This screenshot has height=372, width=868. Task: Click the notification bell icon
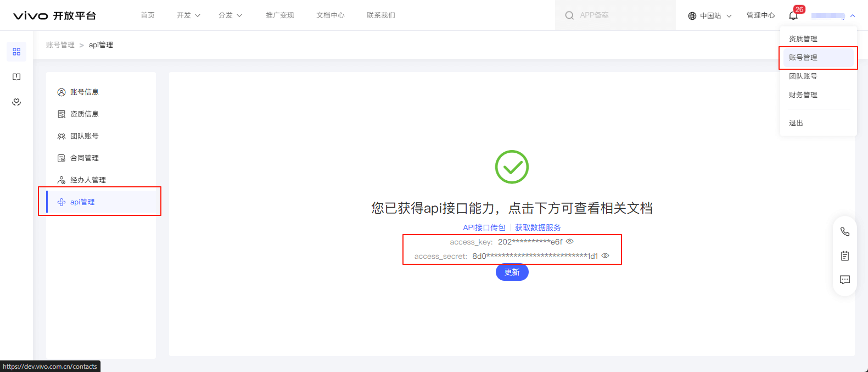tap(793, 15)
